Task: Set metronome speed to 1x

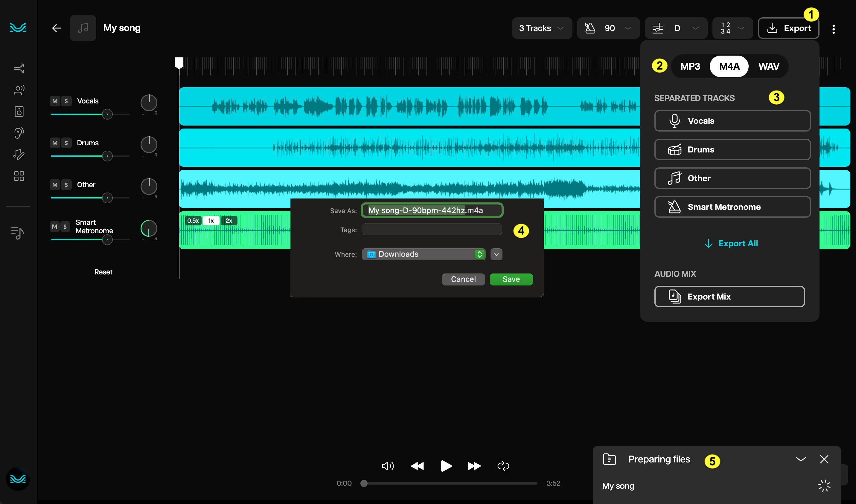Action: click(x=211, y=221)
